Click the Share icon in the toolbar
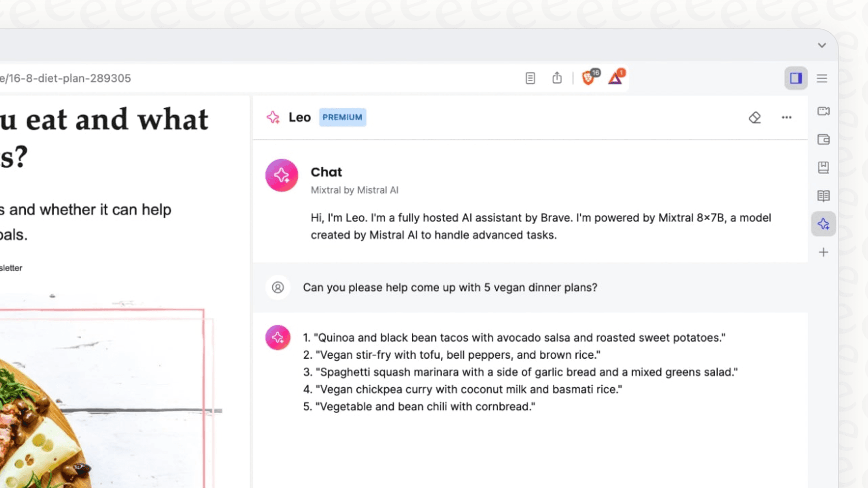Viewport: 868px width, 488px height. point(557,78)
